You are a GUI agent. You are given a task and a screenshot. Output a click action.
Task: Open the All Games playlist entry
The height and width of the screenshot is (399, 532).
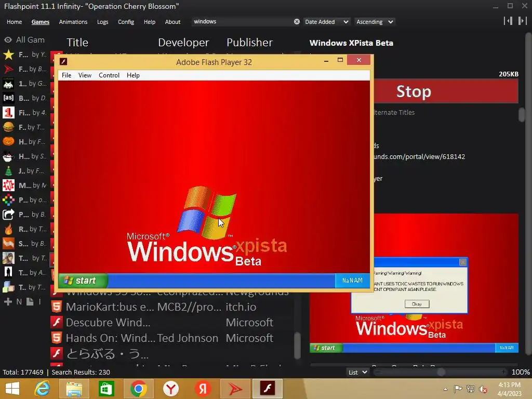point(24,39)
